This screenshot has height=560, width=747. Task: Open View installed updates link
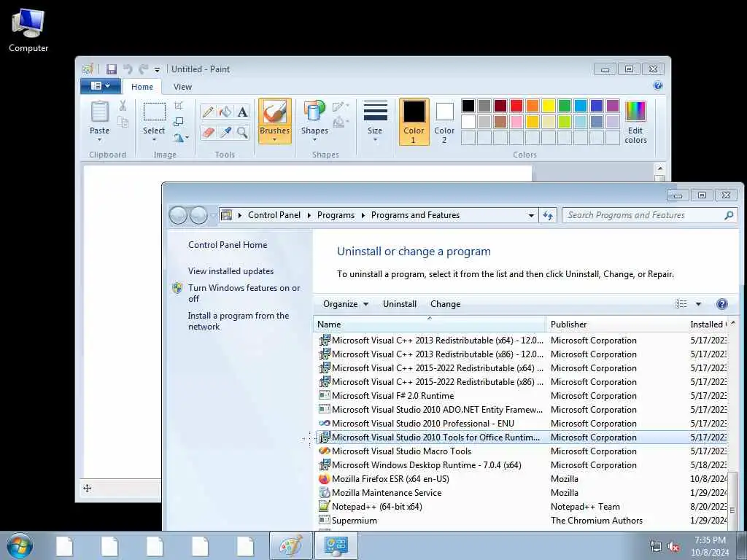coord(231,271)
